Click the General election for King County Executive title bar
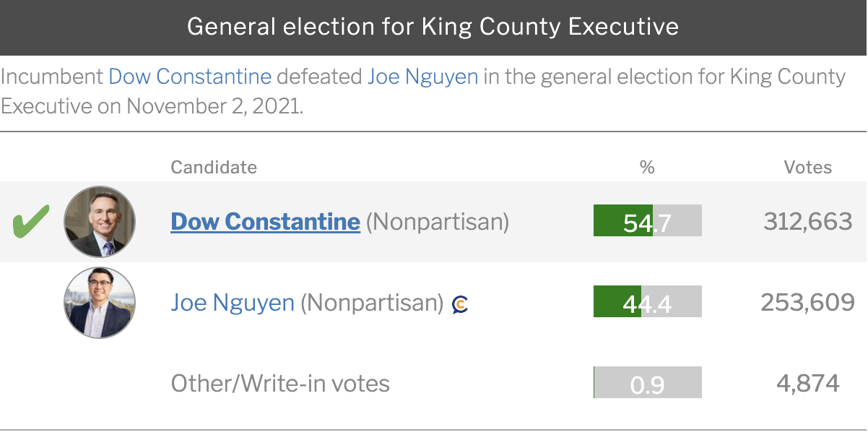 433,27
